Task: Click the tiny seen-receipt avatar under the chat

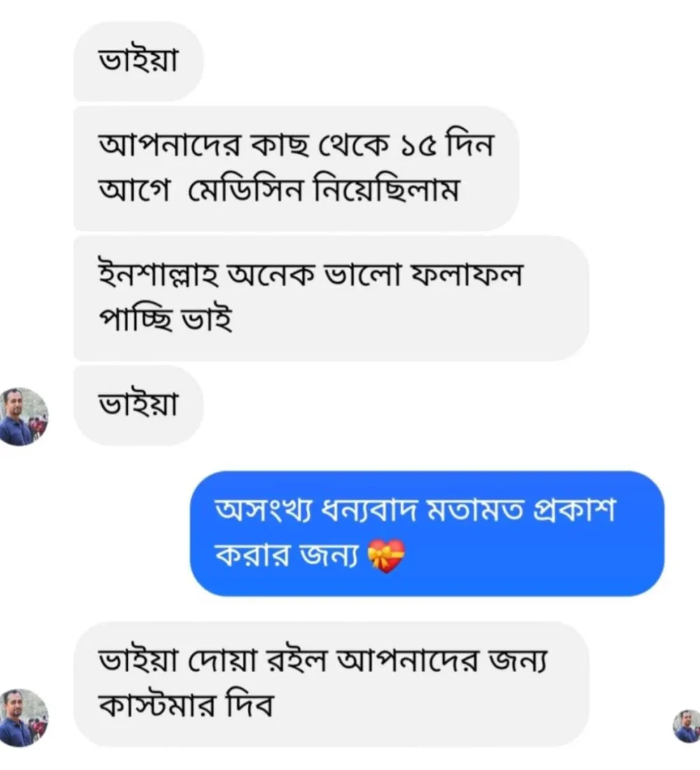Action: tap(686, 725)
